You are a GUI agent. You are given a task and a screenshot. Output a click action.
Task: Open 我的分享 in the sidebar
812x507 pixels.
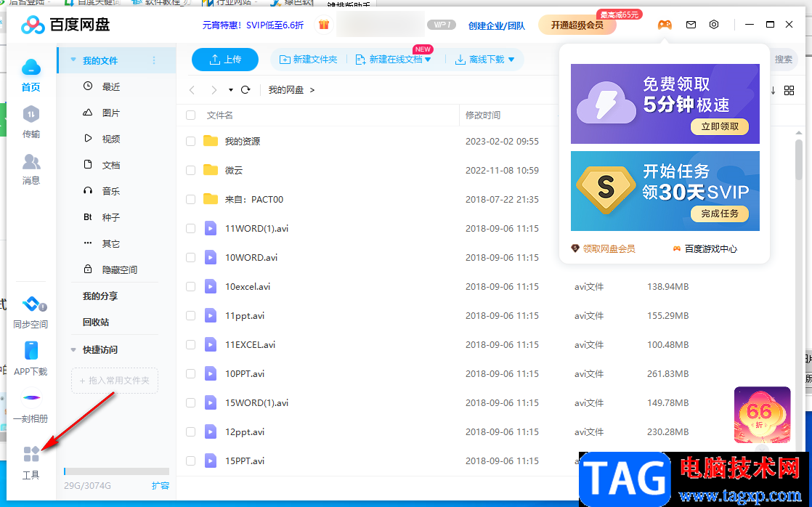(100, 296)
